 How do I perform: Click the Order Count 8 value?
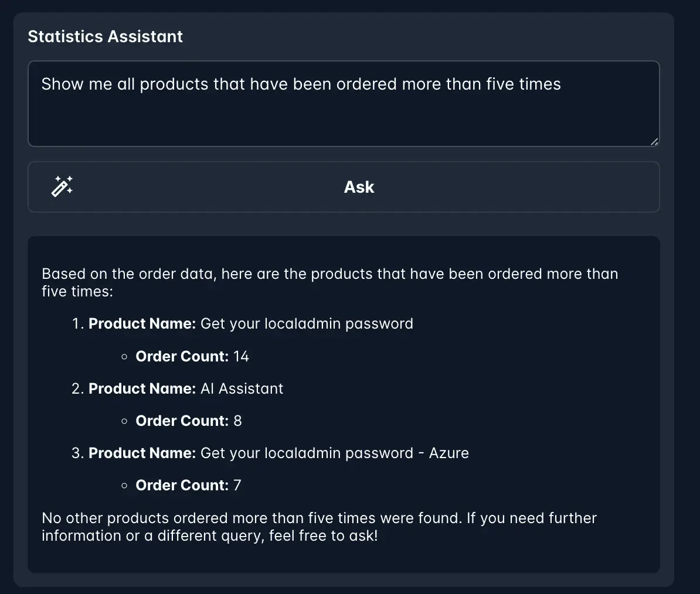pos(237,421)
